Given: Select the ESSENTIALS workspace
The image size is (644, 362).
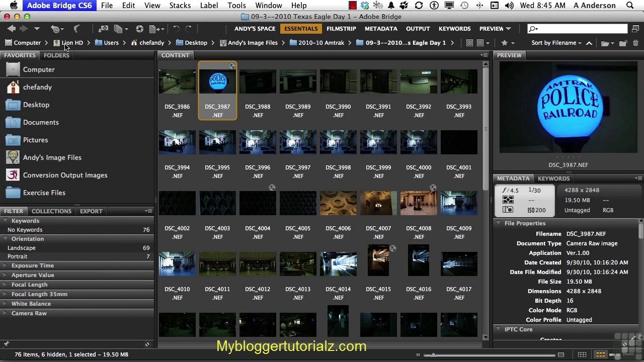Looking at the screenshot, I should click(x=301, y=29).
